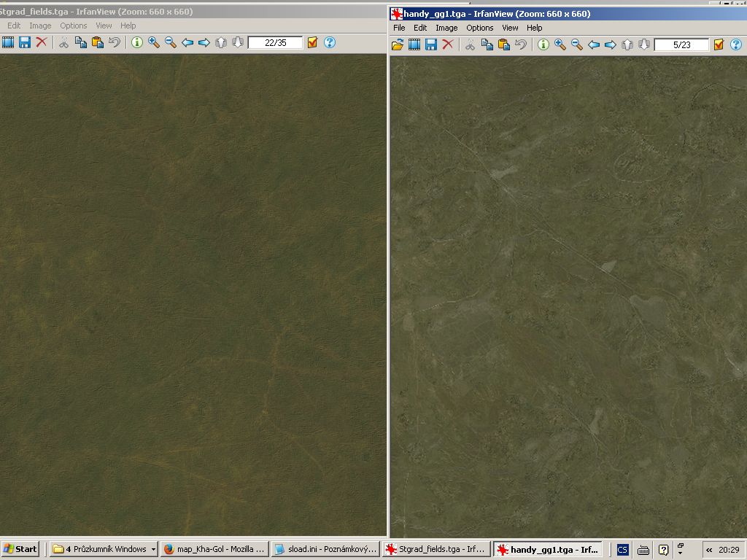Undo last action in Stgrad_fields window
The width and height of the screenshot is (747, 560).
tap(115, 42)
